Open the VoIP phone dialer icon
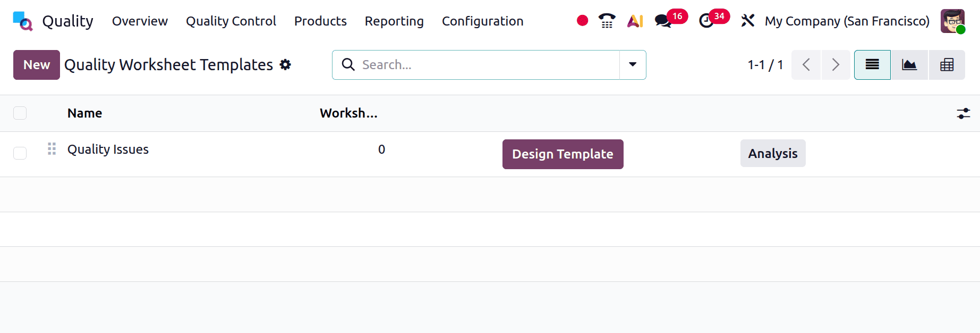This screenshot has height=333, width=980. [x=607, y=21]
